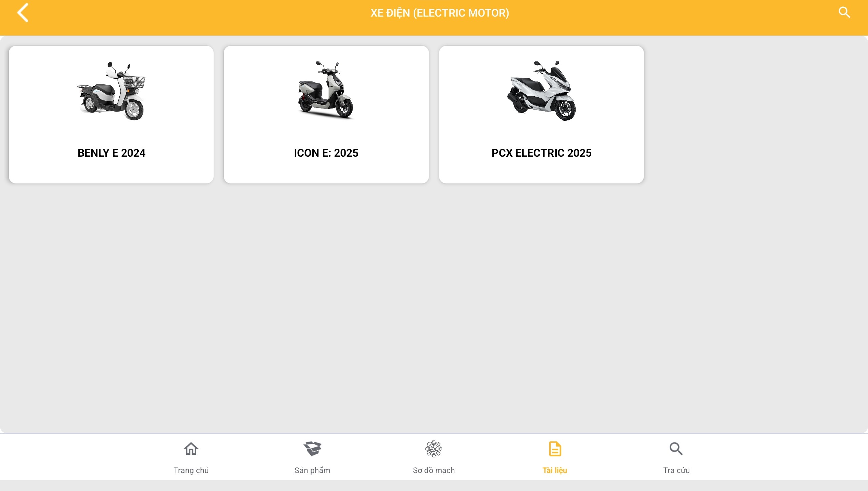The width and height of the screenshot is (868, 491).
Task: Open search from the header magnifier
Action: (x=844, y=13)
